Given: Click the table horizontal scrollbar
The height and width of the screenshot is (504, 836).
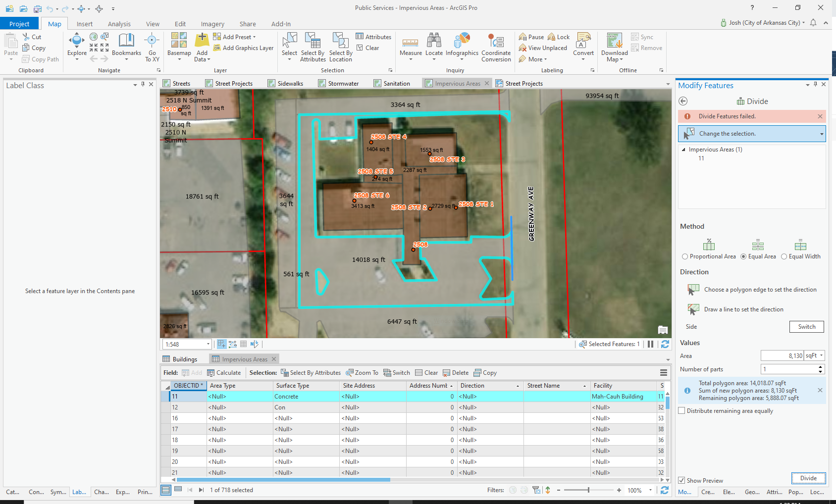Looking at the screenshot, I should tap(283, 479).
